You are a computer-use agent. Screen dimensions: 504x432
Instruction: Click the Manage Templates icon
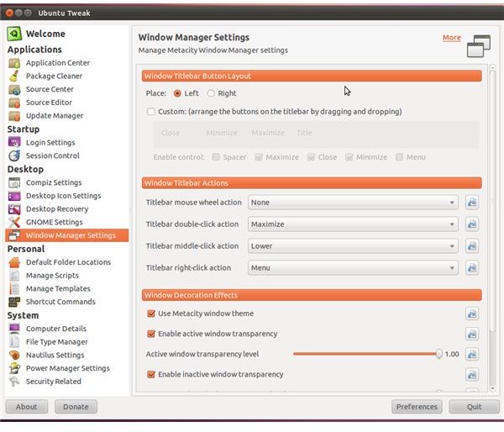pos(14,288)
